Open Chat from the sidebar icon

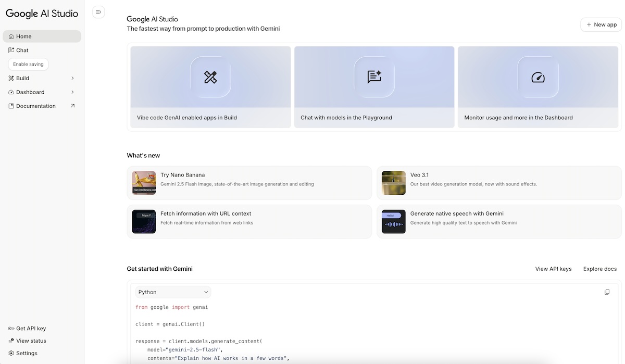(11, 50)
